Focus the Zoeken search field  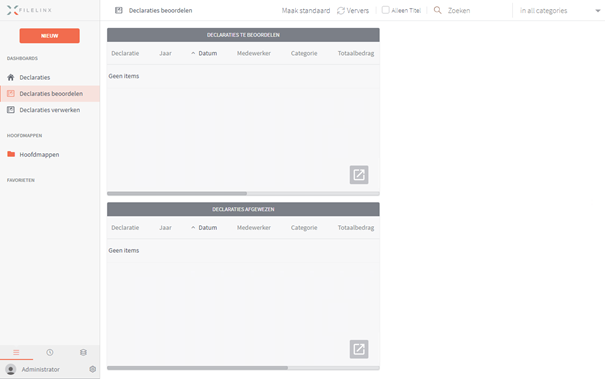click(477, 10)
